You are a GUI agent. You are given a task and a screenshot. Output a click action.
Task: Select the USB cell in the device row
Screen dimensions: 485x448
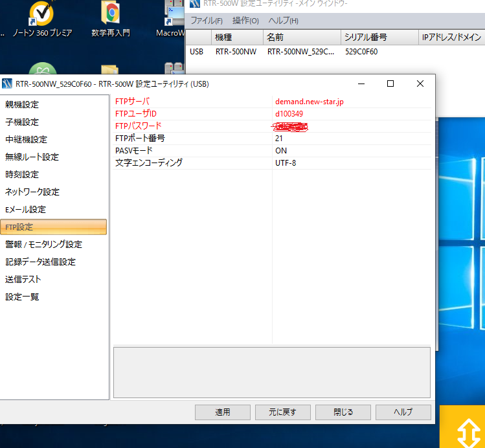(196, 52)
